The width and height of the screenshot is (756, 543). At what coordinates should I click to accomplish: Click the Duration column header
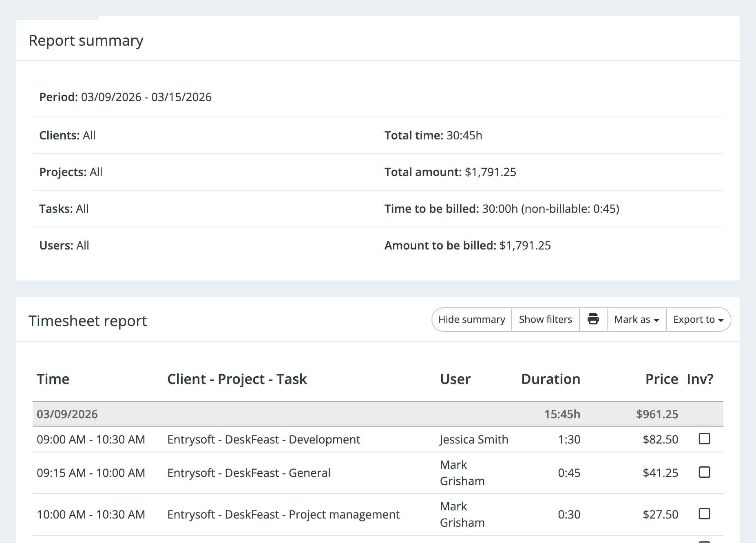(x=550, y=379)
